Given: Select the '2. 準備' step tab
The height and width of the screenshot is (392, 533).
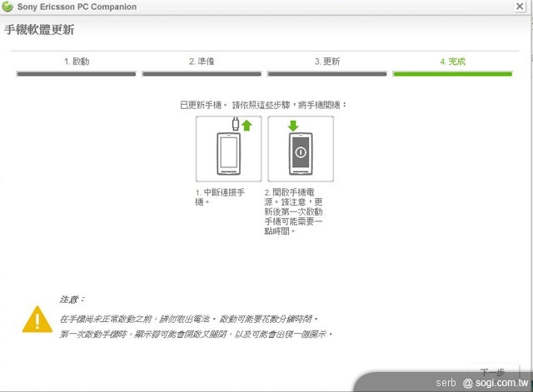Looking at the screenshot, I should coord(202,62).
